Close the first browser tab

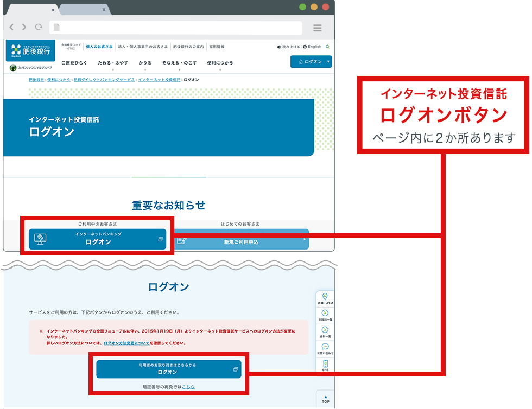pyautogui.click(x=53, y=10)
